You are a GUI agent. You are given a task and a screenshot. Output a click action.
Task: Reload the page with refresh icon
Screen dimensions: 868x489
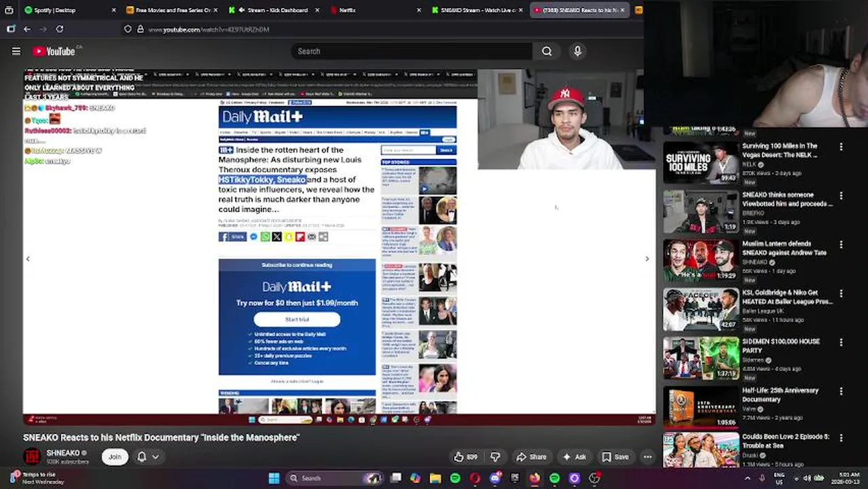pos(60,29)
